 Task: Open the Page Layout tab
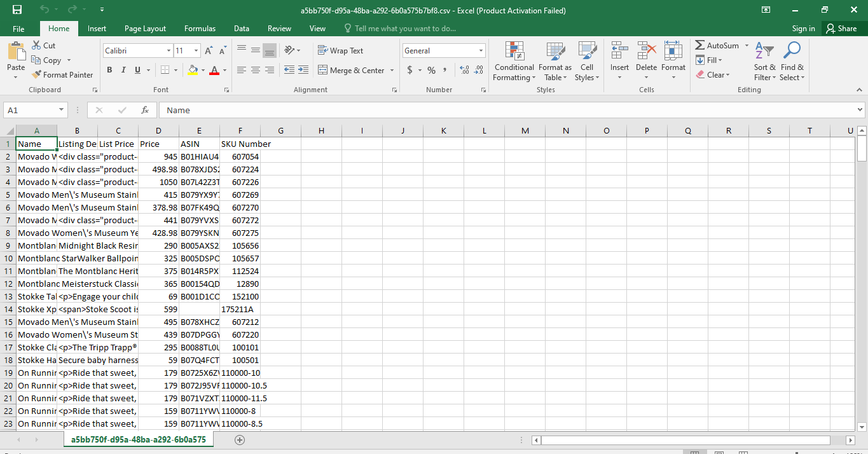point(145,29)
